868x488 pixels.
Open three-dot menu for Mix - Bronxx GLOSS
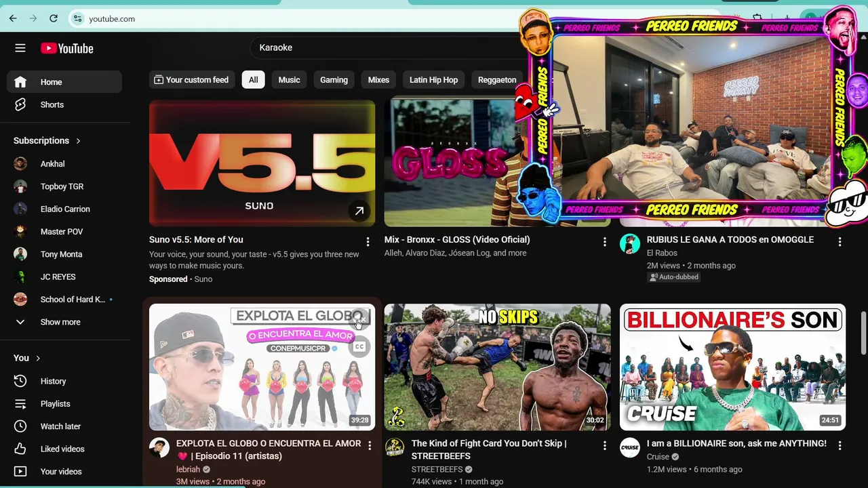point(605,242)
